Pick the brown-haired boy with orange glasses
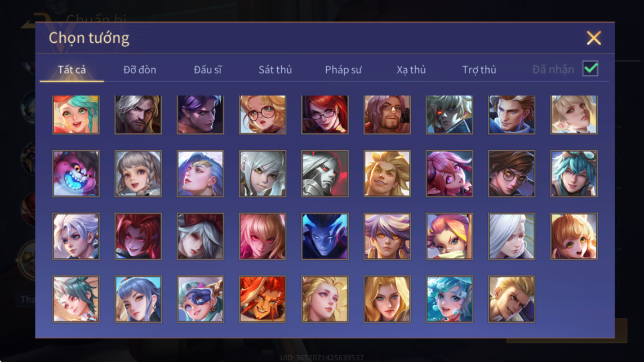Image resolution: width=644 pixels, height=362 pixels. tap(512, 173)
